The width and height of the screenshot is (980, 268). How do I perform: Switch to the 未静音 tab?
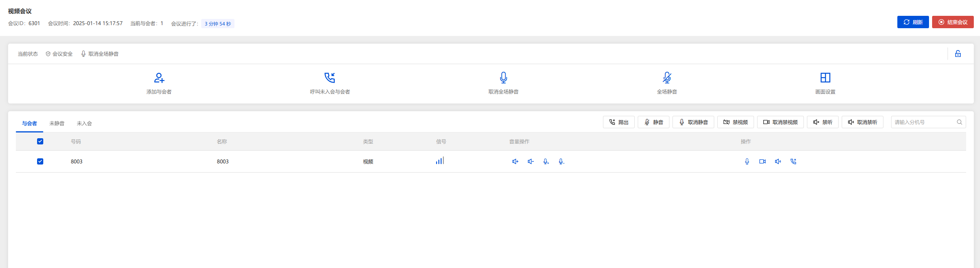click(x=57, y=123)
